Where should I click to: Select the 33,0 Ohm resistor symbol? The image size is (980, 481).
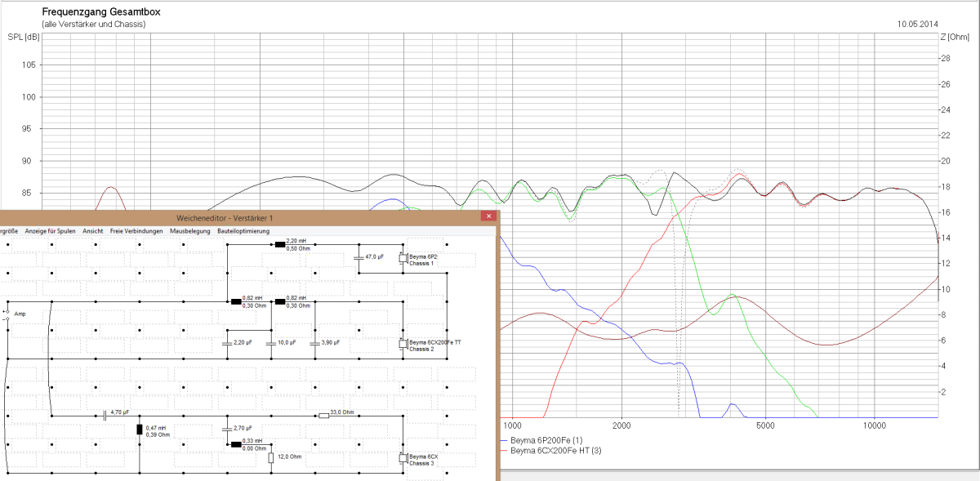click(323, 416)
